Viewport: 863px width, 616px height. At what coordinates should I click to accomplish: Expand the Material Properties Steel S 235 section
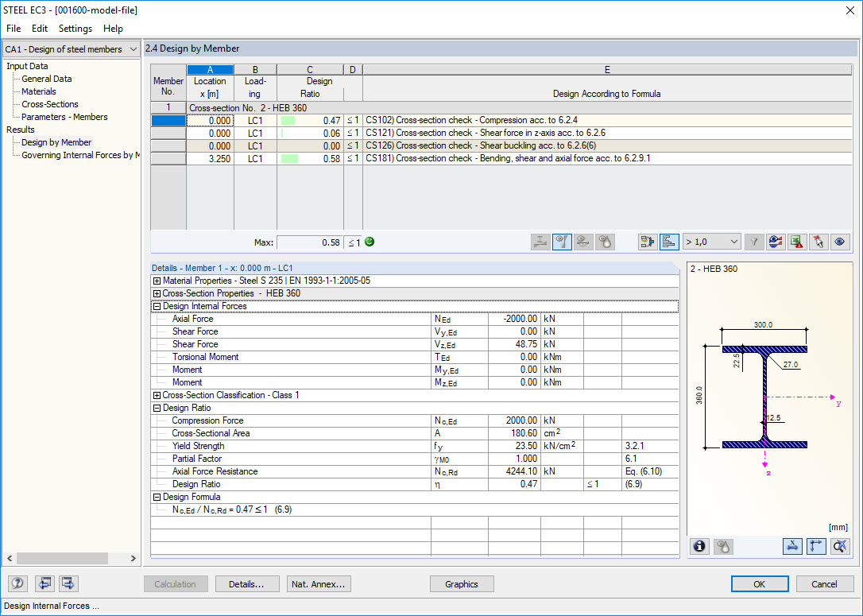157,281
